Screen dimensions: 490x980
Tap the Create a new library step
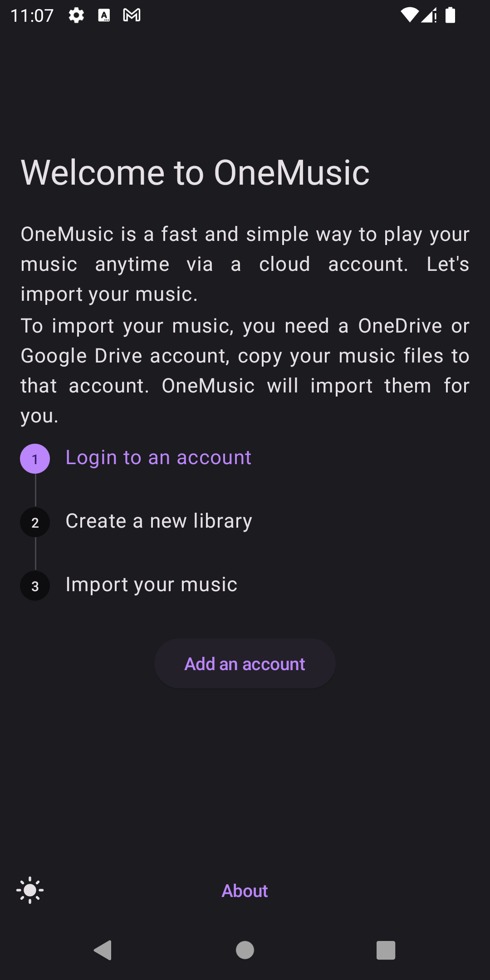(159, 521)
